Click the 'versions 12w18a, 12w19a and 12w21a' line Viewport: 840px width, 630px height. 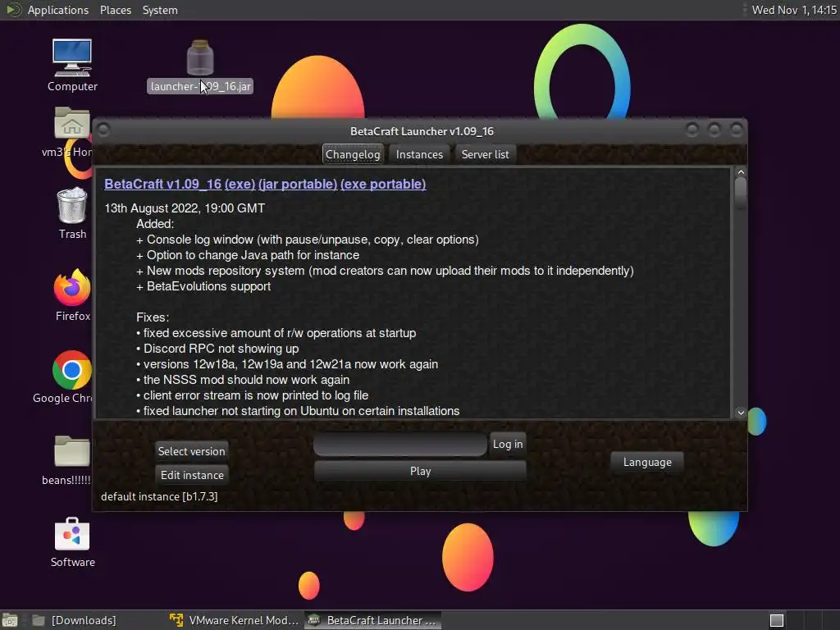tap(287, 364)
